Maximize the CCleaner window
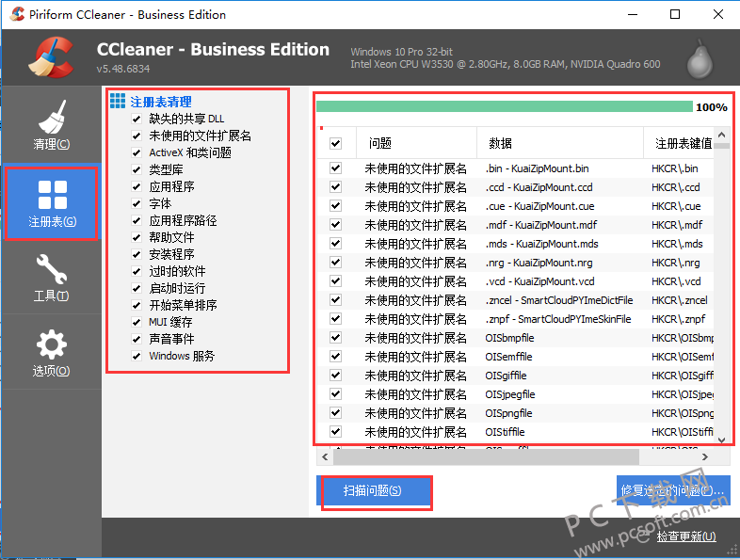This screenshot has width=740, height=560. [x=675, y=14]
